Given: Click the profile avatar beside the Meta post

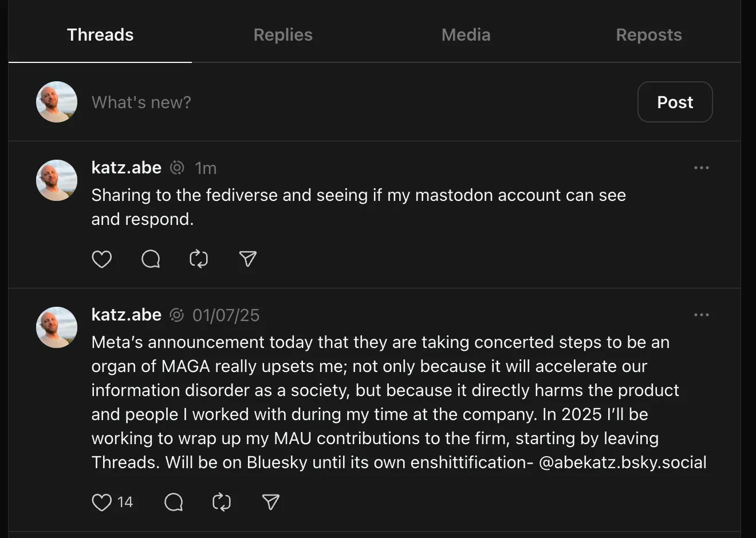Looking at the screenshot, I should click(x=57, y=327).
